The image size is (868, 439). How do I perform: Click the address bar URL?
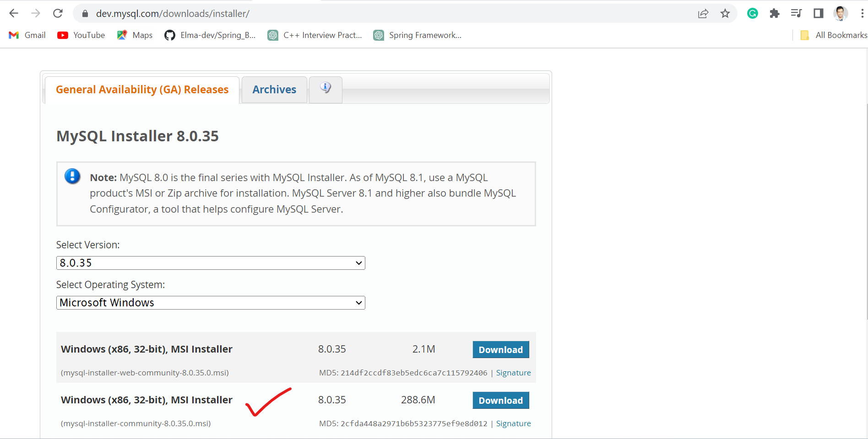tap(173, 14)
